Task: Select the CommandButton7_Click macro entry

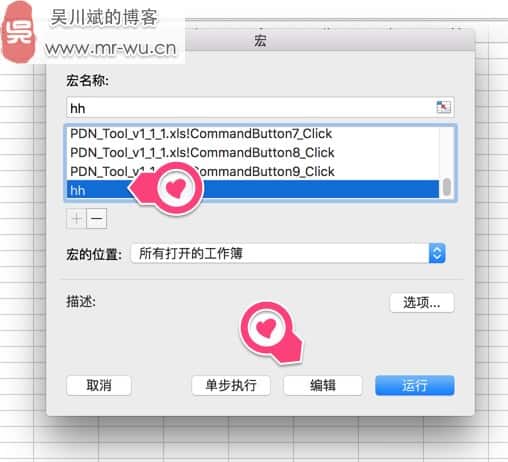Action: (253, 134)
